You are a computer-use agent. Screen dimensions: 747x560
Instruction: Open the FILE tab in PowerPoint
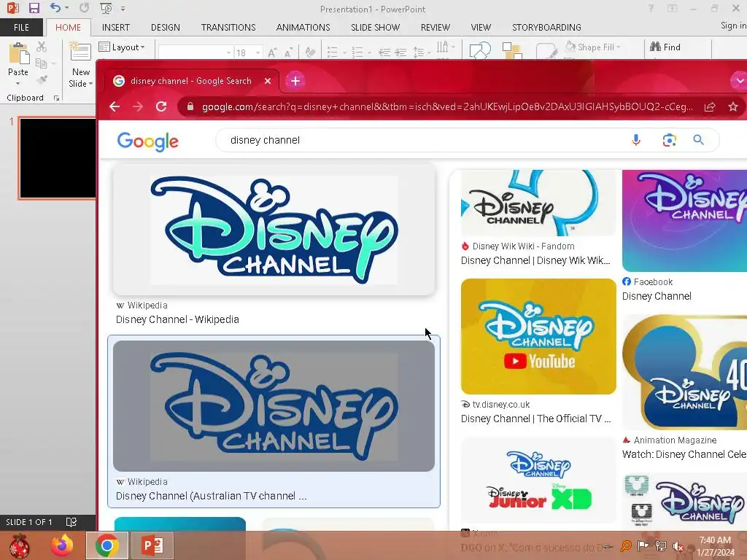tap(21, 28)
